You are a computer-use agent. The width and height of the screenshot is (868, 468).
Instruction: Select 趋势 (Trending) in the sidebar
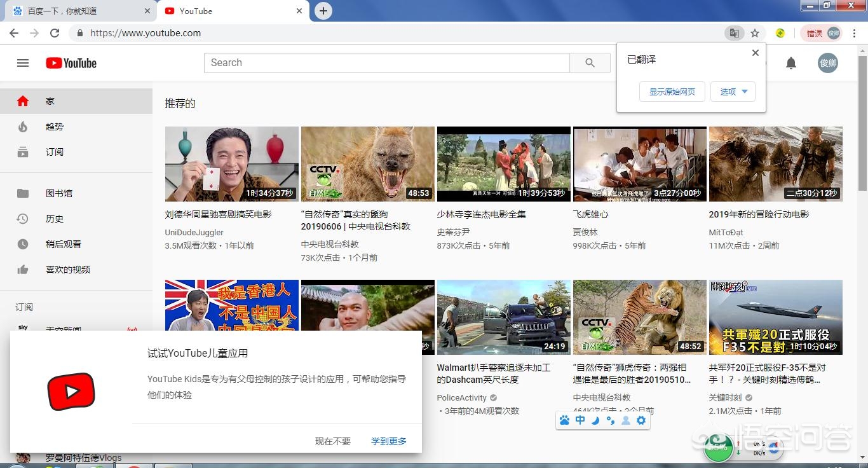[x=76, y=127]
